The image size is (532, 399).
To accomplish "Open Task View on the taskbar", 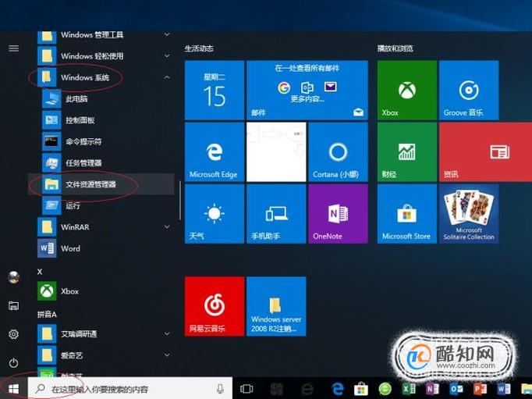I will (x=246, y=389).
